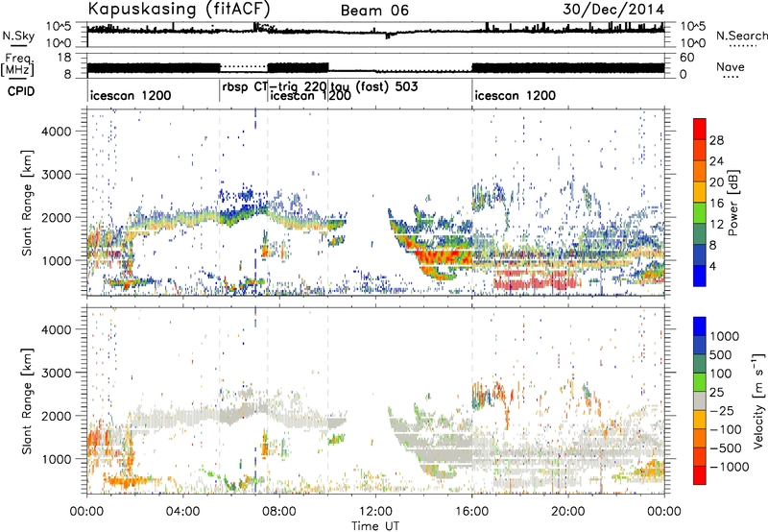Click 'icescan 1200' label at 16:00
This screenshot has width=768, height=532.
pos(516,95)
